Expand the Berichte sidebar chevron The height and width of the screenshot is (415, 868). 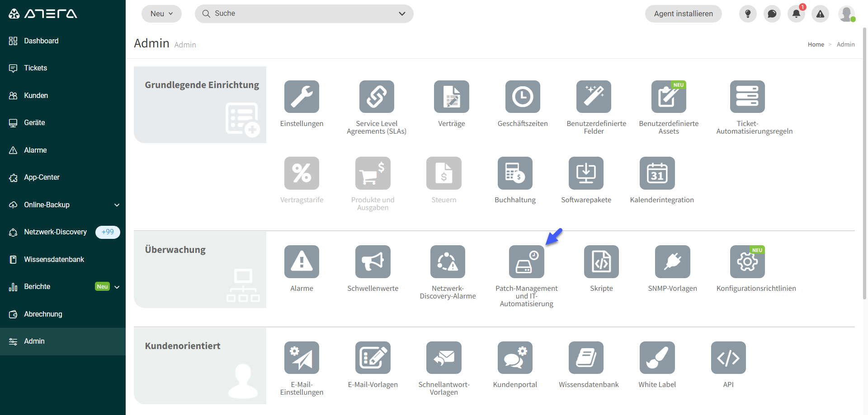point(117,287)
